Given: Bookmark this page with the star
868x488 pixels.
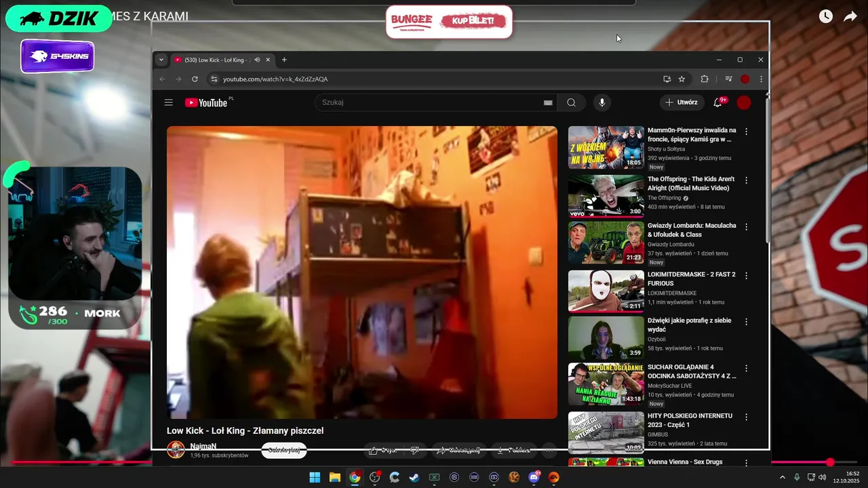Looking at the screenshot, I should (x=682, y=79).
